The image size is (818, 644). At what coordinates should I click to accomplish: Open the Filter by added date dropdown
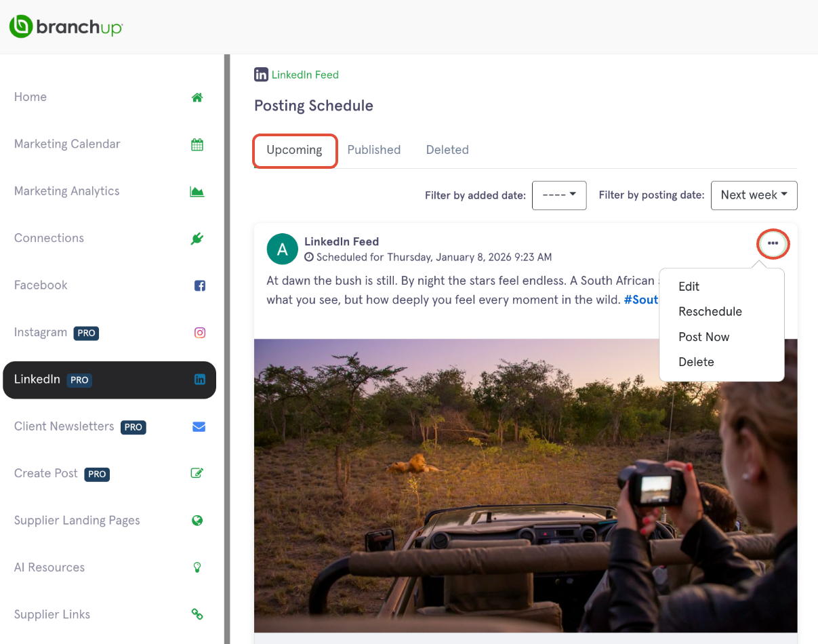[x=559, y=195]
